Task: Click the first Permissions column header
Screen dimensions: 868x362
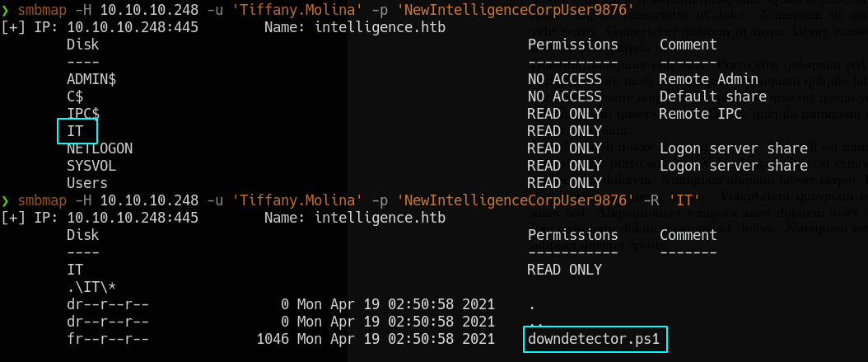Action: tap(573, 45)
